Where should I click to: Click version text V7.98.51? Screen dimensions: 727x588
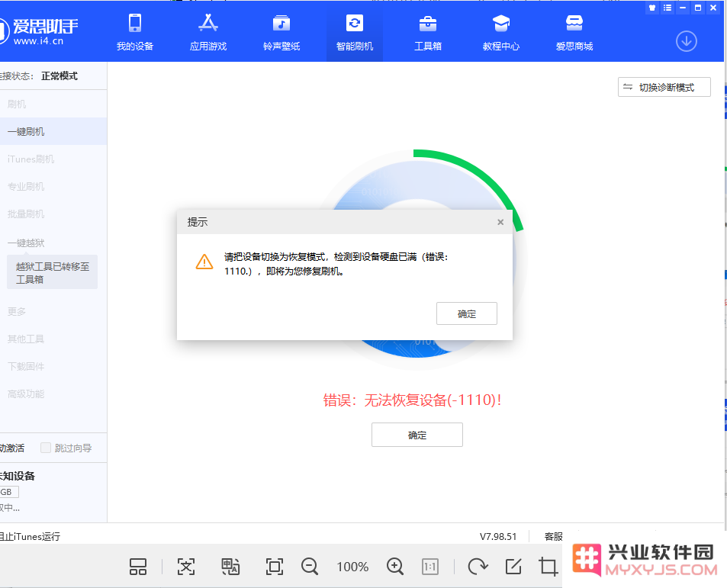pyautogui.click(x=498, y=537)
